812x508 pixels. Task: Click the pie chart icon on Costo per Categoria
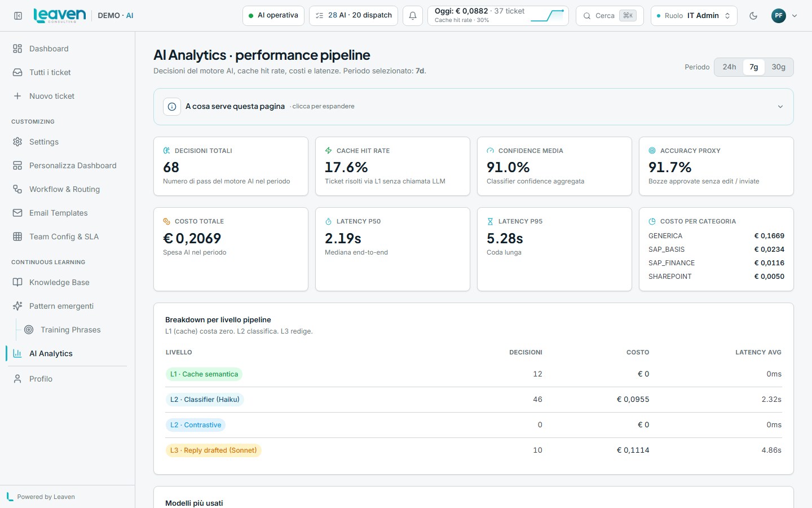tap(652, 221)
